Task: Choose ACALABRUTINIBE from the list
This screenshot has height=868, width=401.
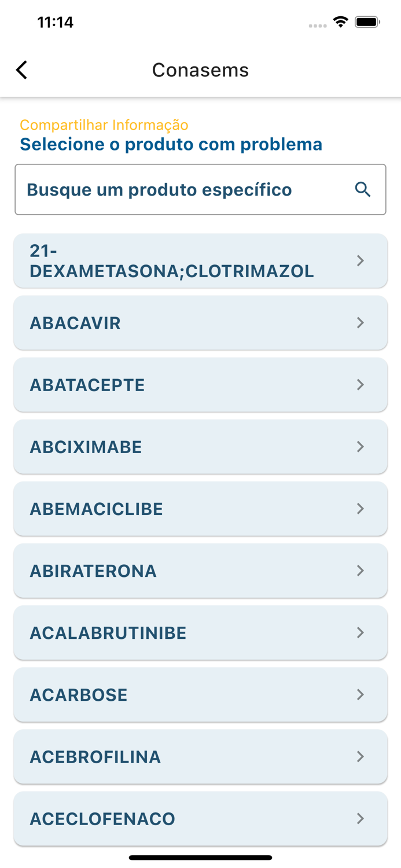Action: (x=200, y=632)
